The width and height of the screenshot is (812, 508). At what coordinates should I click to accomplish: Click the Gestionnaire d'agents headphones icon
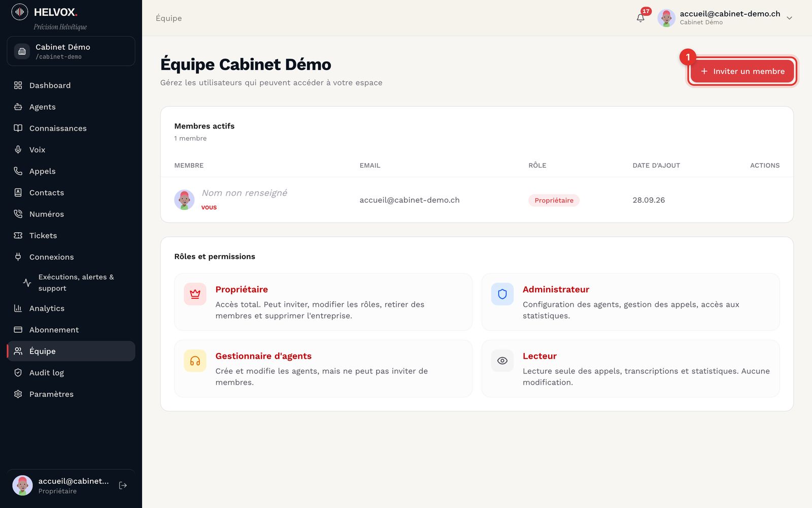pyautogui.click(x=195, y=361)
